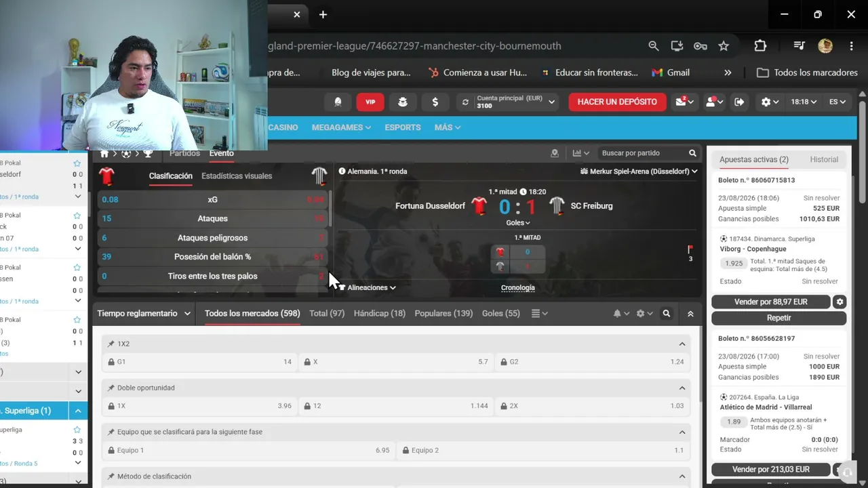Click the info icon by Alemania 1ª ronda
Viewport: 868px width, 488px height.
pos(342,171)
